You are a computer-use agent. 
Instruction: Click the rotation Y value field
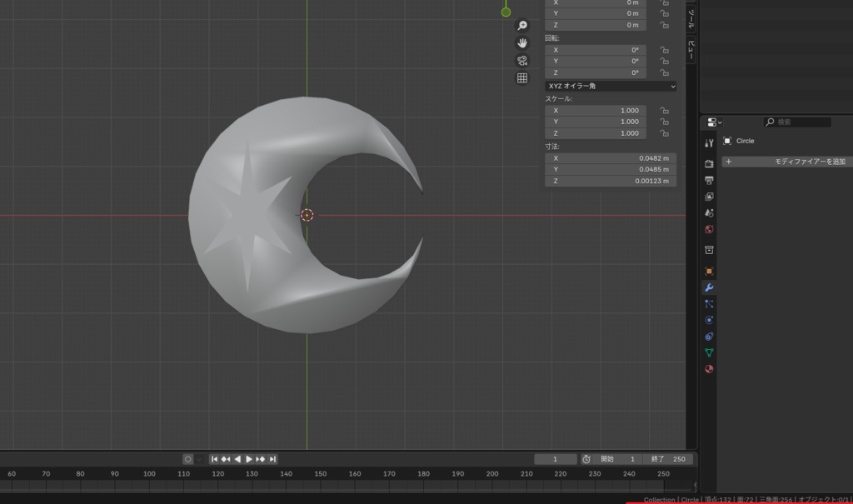[596, 62]
